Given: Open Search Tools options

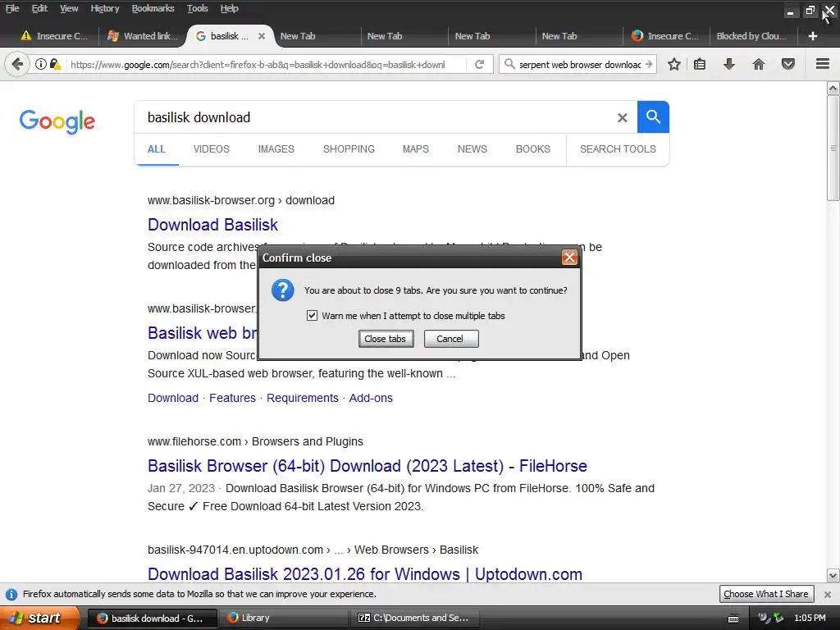Looking at the screenshot, I should tap(618, 149).
